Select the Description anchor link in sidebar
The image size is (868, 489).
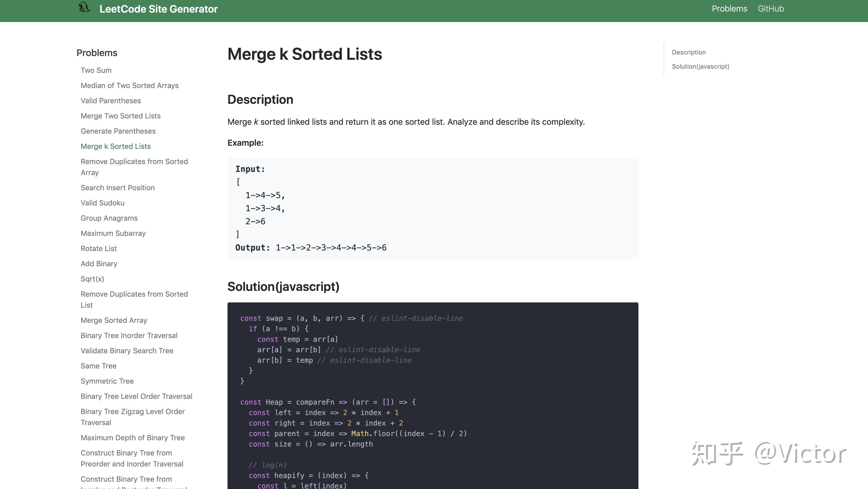tap(688, 52)
